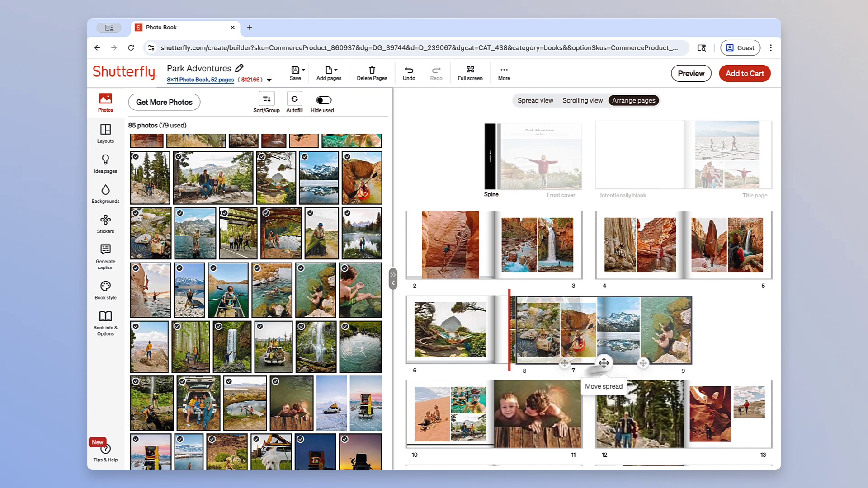
Task: Click the Shutterfly logo
Action: pos(124,72)
